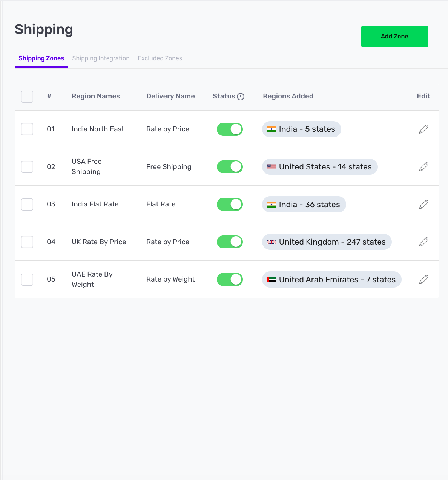Check the select-all checkbox in header
The height and width of the screenshot is (480, 448).
point(27,97)
